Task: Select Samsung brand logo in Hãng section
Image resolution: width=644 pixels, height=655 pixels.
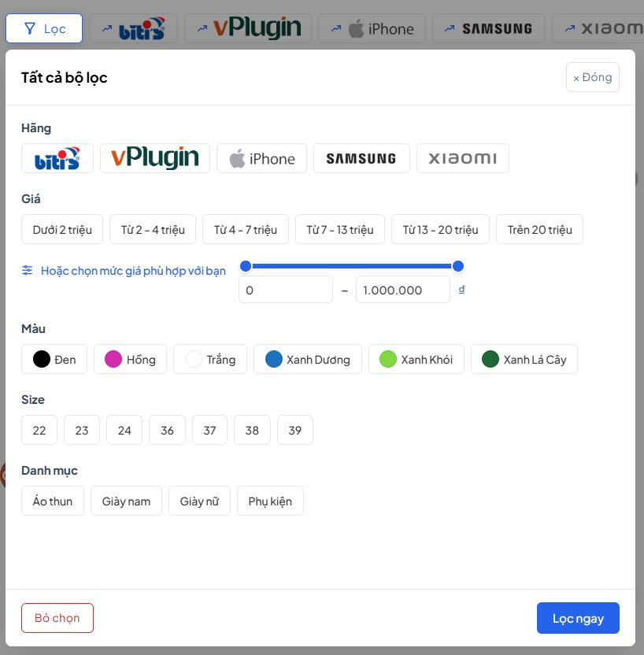Action: [361, 158]
